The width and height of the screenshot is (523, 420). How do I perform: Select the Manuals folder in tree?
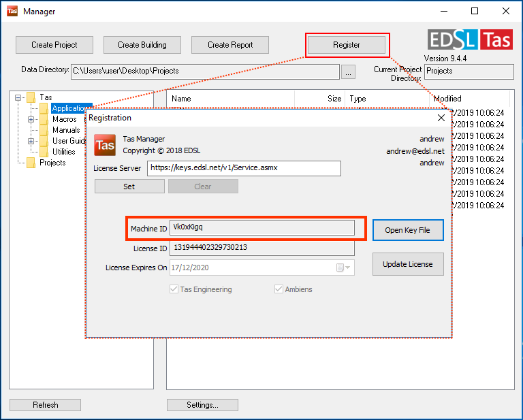[x=66, y=130]
